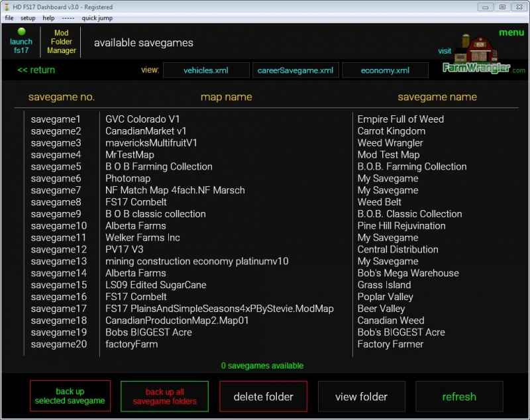The image size is (530, 420).
Task: Click savegame name Carrot Kingdom
Action: pos(391,131)
